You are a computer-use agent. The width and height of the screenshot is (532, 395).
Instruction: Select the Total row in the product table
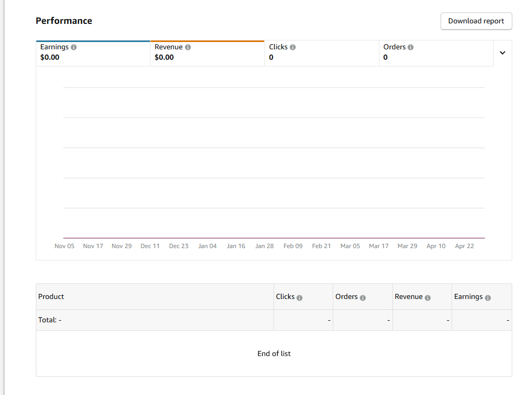coord(50,320)
